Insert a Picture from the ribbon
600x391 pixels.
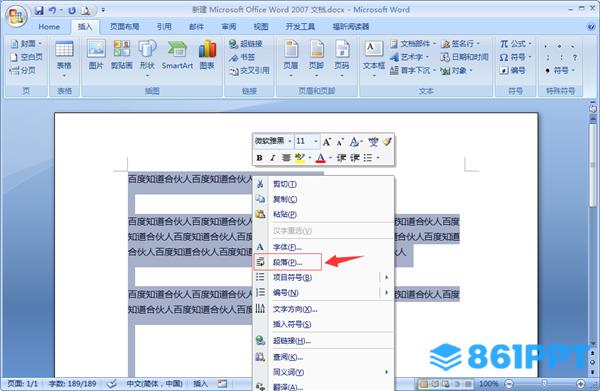point(96,55)
